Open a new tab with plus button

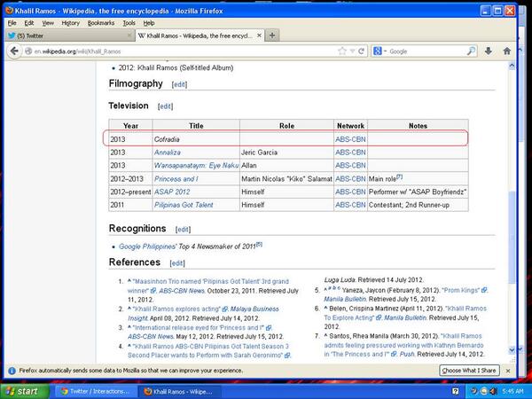[272, 35]
